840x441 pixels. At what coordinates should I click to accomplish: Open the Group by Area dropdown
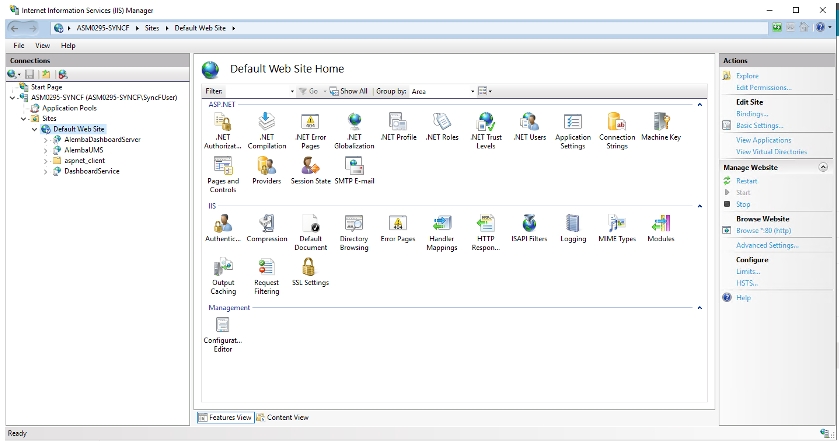tap(442, 91)
